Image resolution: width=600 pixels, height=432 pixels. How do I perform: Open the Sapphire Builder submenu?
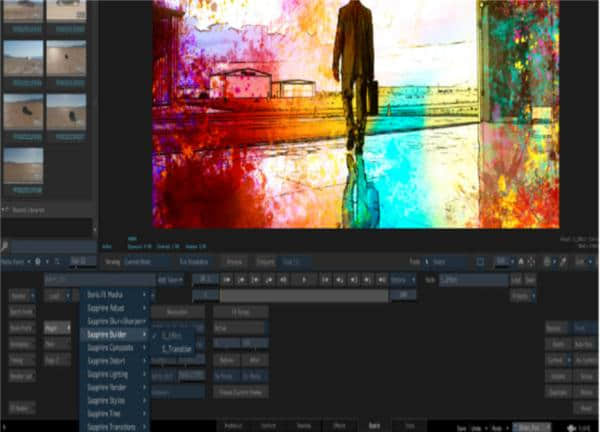pos(111,335)
